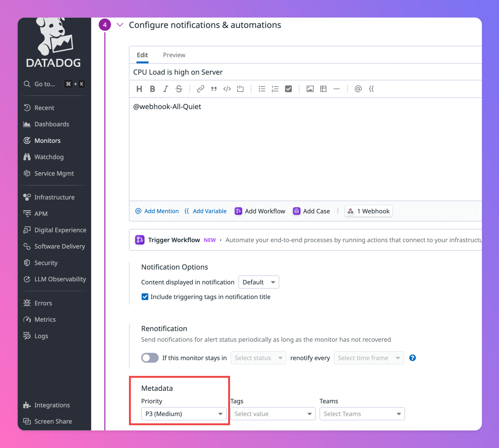Viewport: 499px width, 448px height.
Task: Toggle bold formatting in the editor toolbar
Action: point(152,89)
